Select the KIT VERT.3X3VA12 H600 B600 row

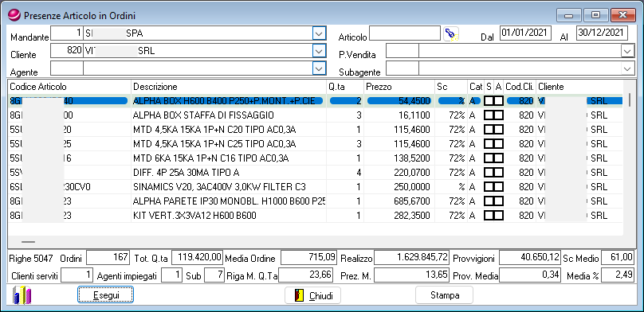click(315, 216)
